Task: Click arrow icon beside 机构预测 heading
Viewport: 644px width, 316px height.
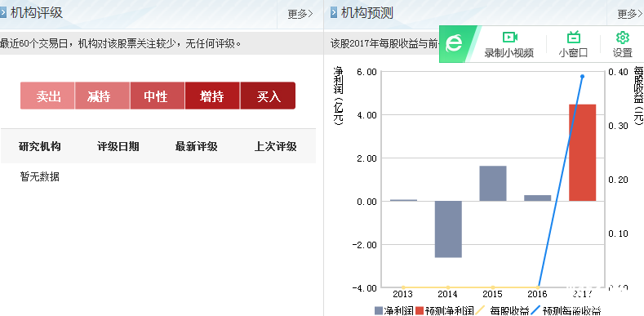Action: click(x=334, y=13)
